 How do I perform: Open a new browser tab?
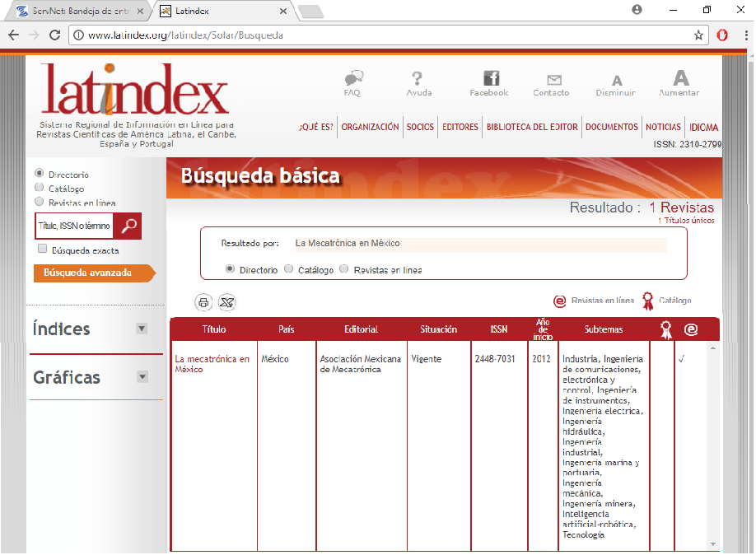coord(311,12)
